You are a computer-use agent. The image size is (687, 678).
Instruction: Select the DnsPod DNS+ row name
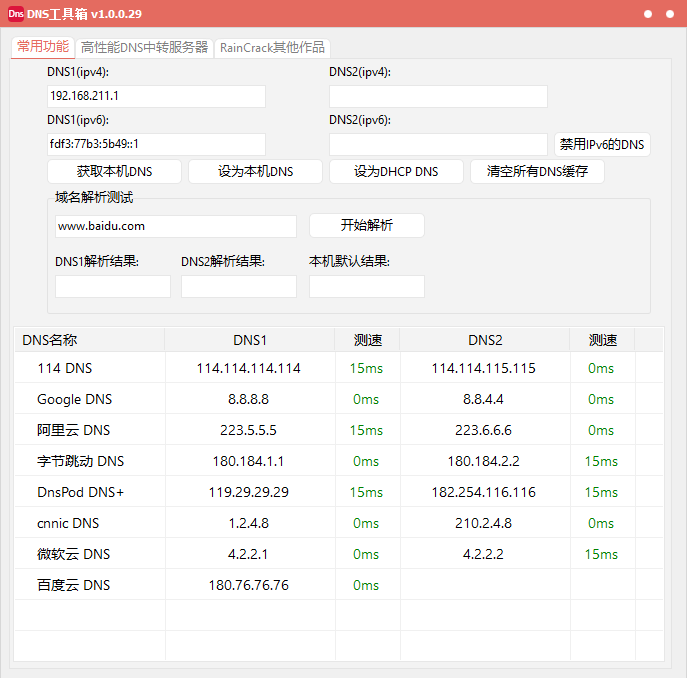tap(81, 492)
